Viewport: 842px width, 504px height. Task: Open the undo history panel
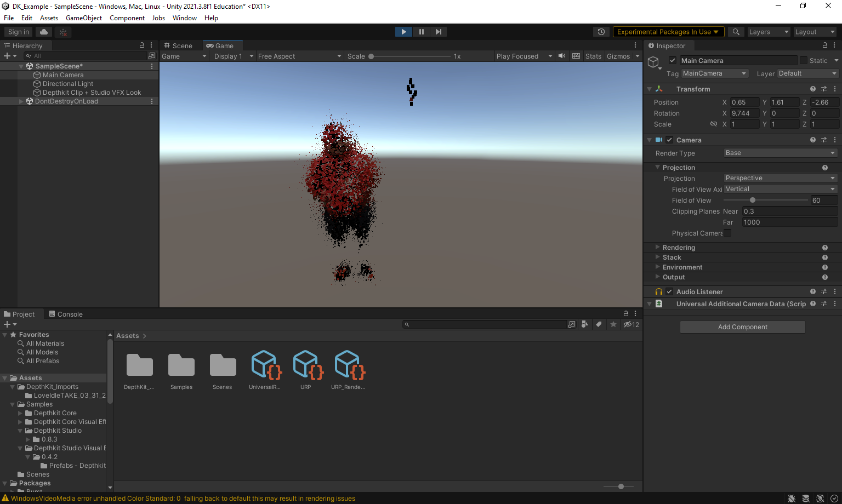601,32
